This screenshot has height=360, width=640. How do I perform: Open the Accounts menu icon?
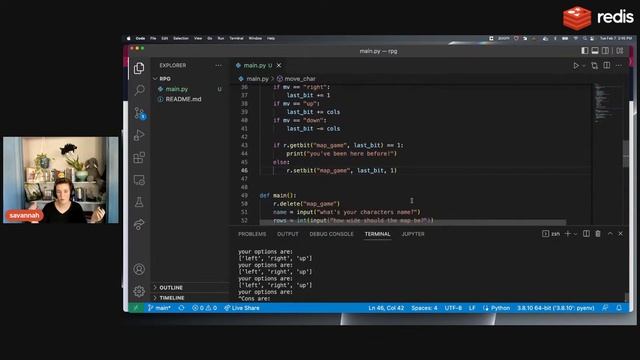pos(139,269)
